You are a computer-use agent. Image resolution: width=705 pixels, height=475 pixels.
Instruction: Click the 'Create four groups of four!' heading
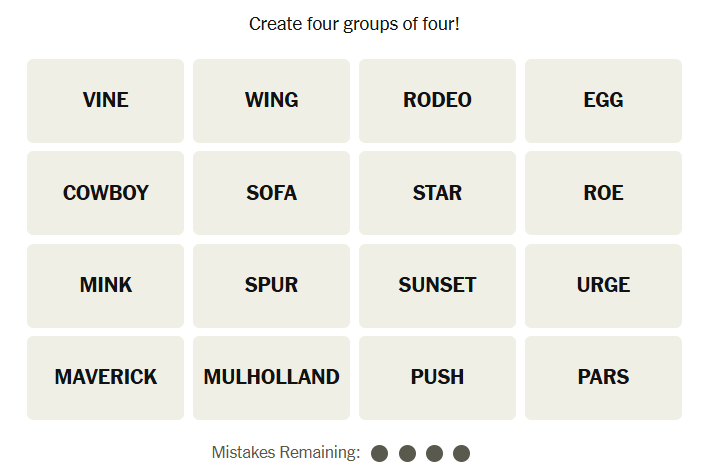pyautogui.click(x=354, y=23)
